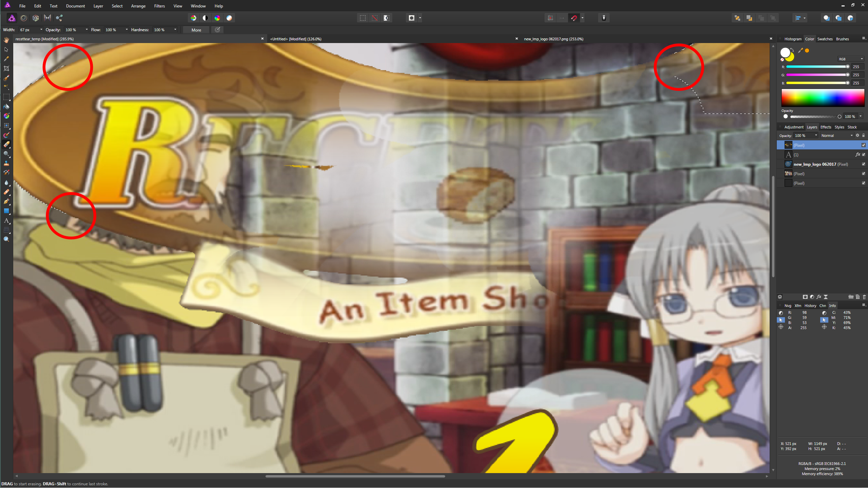
Task: Switch to Photo Persona
Action: (x=12, y=18)
